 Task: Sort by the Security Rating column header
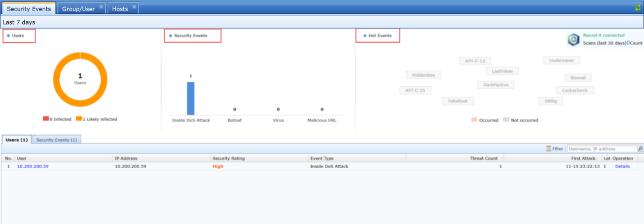(259, 158)
